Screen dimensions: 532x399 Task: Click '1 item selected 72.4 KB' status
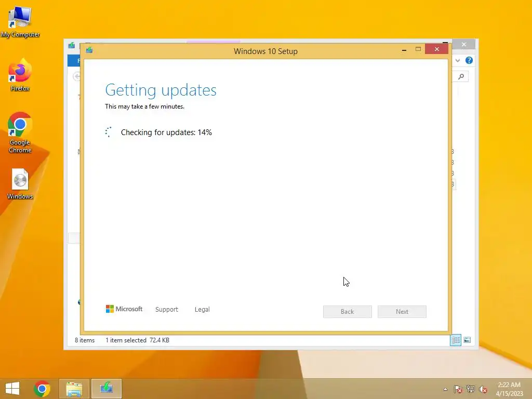[137, 340]
